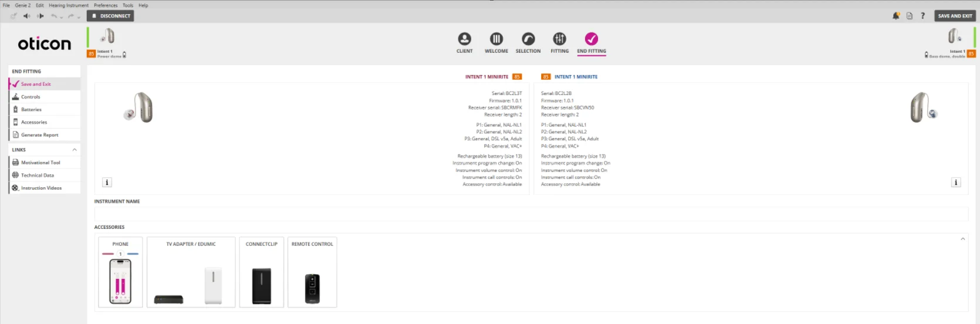Open the notifications bell icon
Screen dimensions: 980x324
click(x=895, y=16)
